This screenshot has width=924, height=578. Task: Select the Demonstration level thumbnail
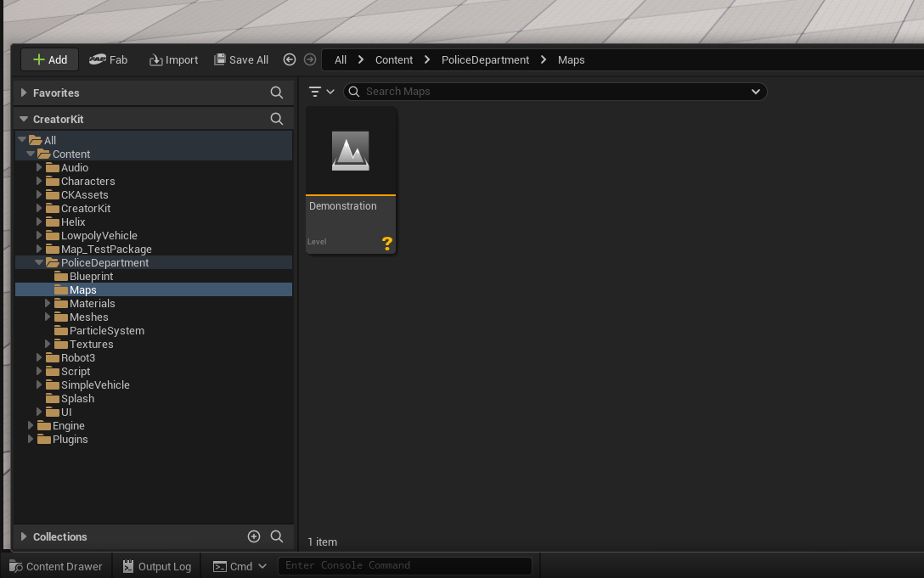[351, 153]
